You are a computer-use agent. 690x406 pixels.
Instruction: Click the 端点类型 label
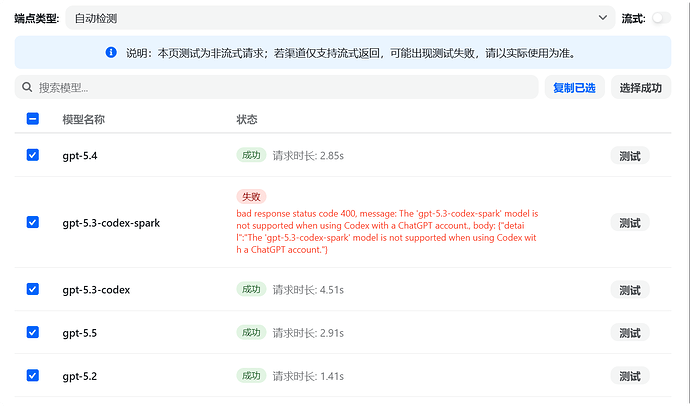click(x=37, y=18)
